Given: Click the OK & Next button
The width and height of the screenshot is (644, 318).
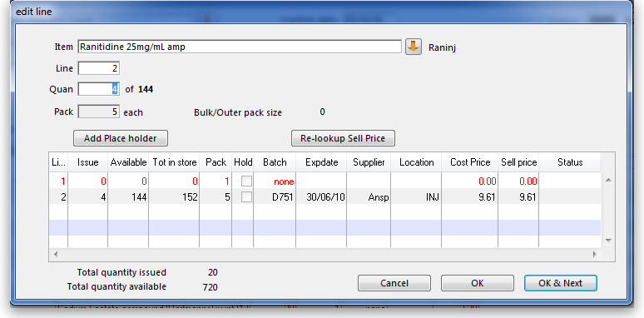Looking at the screenshot, I should coord(561,283).
